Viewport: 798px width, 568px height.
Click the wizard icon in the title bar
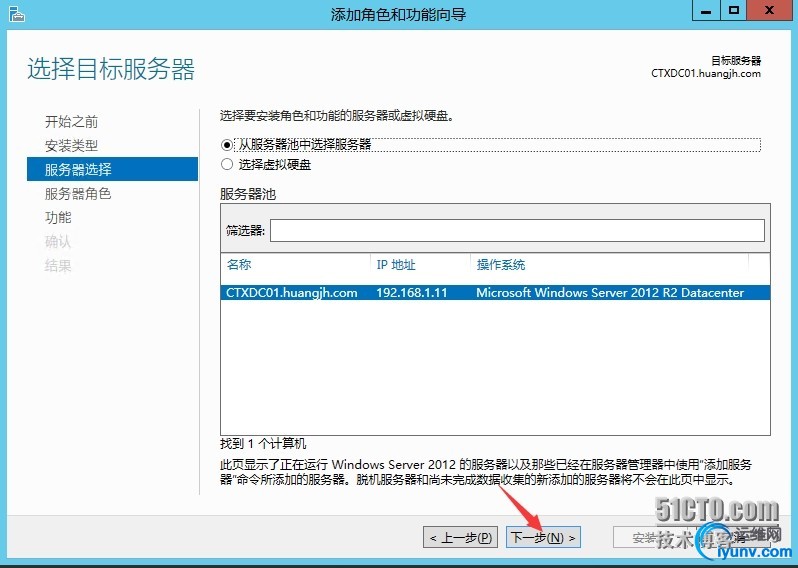click(17, 14)
